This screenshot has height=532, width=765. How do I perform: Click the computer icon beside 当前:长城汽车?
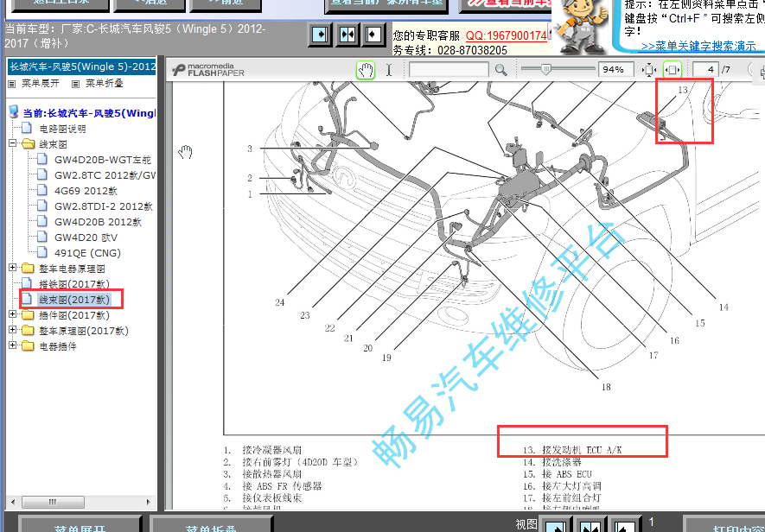coord(14,112)
